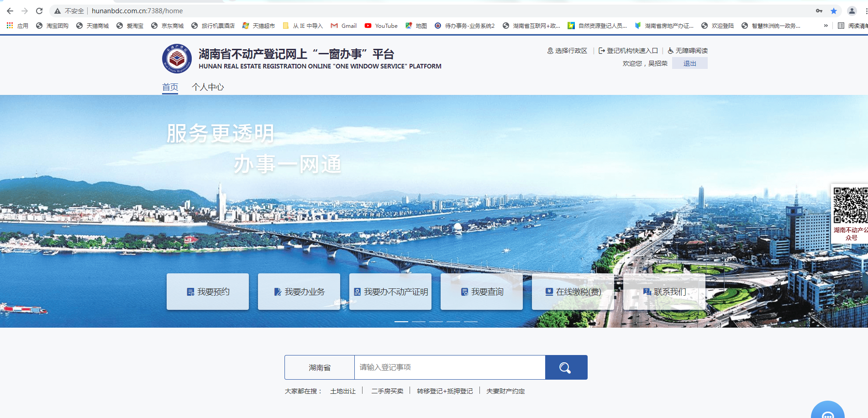Click the platform logo emblem
The width and height of the screenshot is (868, 418).
[177, 59]
